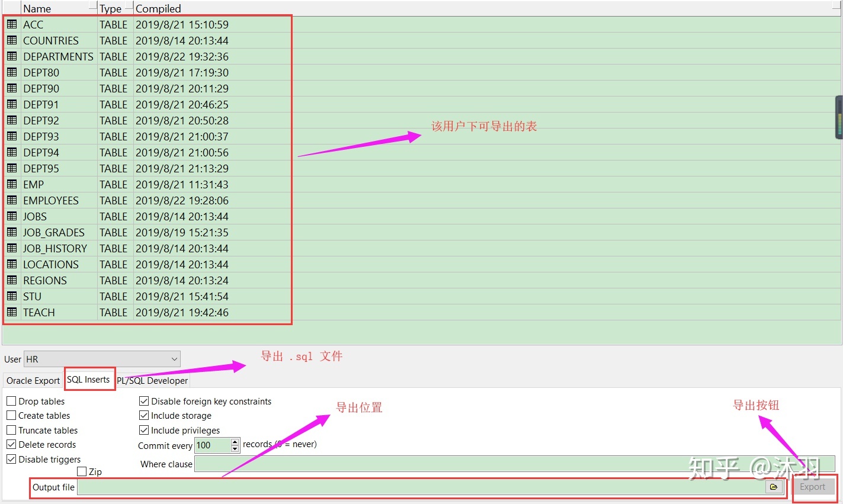Switch to the PL/SQL Developer tab
Image resolution: width=843 pixels, height=504 pixels.
(x=152, y=380)
